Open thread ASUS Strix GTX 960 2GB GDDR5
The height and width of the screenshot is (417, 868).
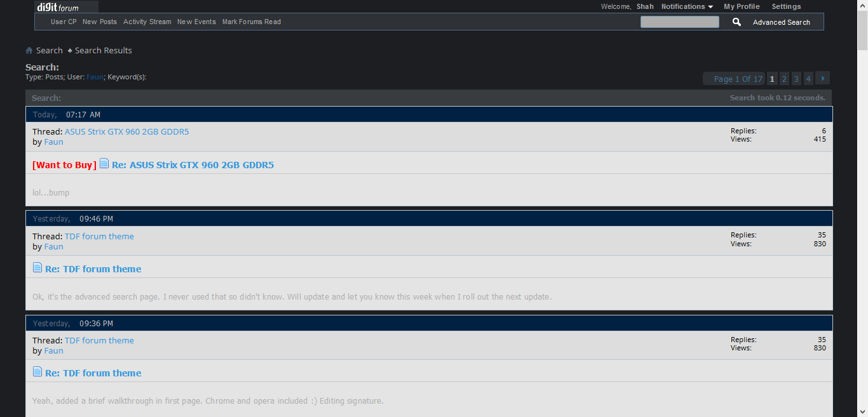point(126,132)
